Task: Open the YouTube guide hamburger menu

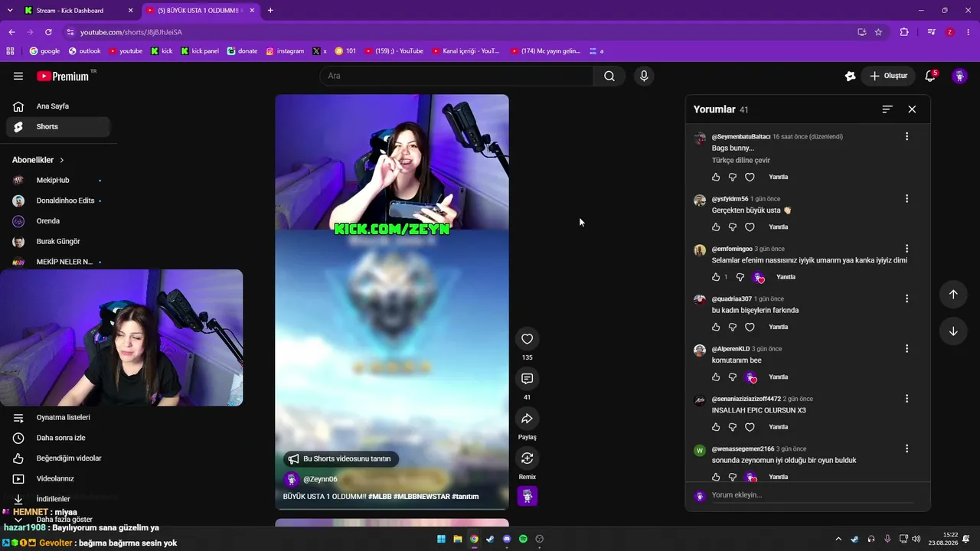Action: [18, 76]
